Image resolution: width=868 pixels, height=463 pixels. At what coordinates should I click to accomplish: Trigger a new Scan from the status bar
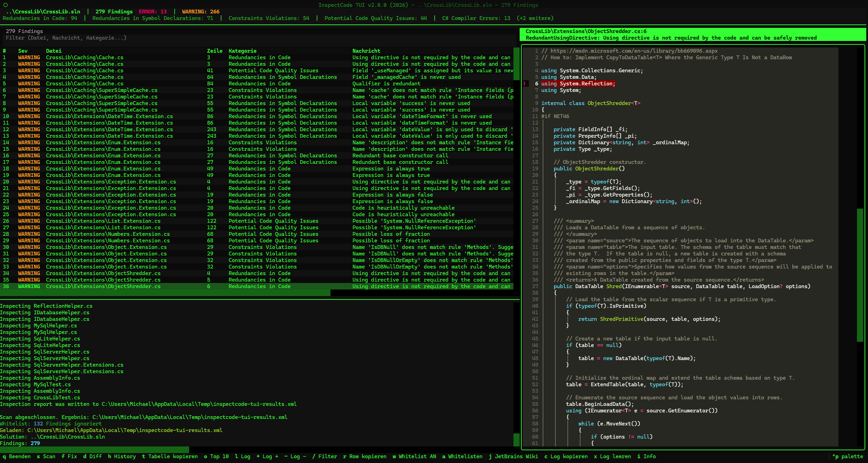(46, 456)
